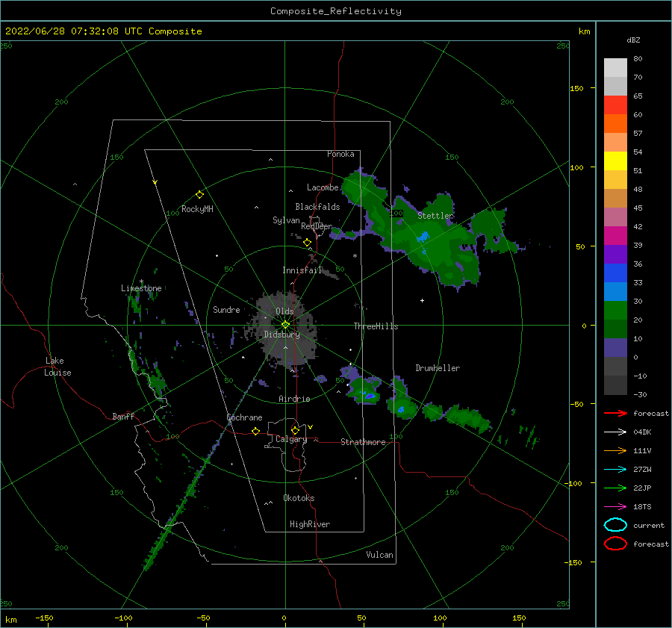Screen dimensions: 672x628
Task: Click the cyan 'current' ellipse icon
Action: click(x=615, y=525)
